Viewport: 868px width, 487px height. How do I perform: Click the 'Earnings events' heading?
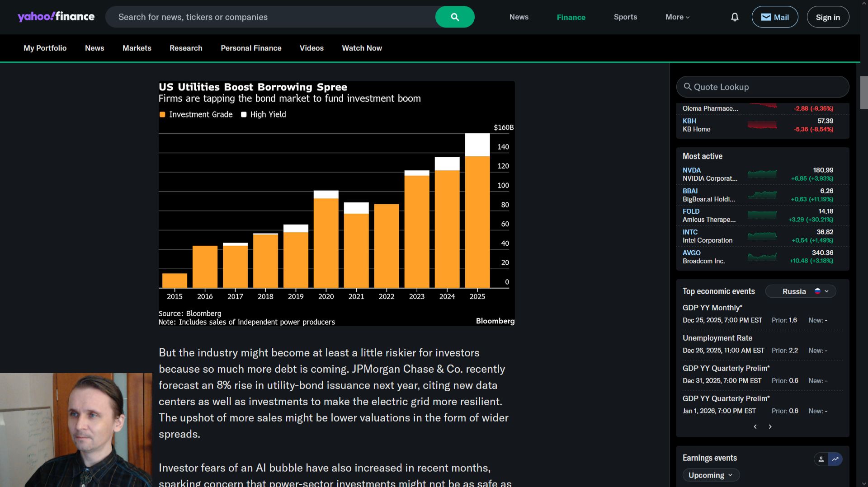pyautogui.click(x=709, y=458)
